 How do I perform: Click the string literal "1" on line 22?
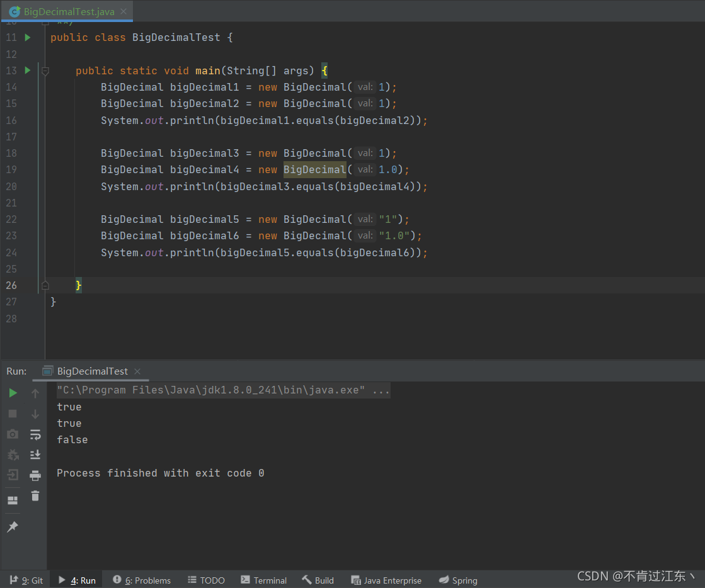(x=388, y=219)
